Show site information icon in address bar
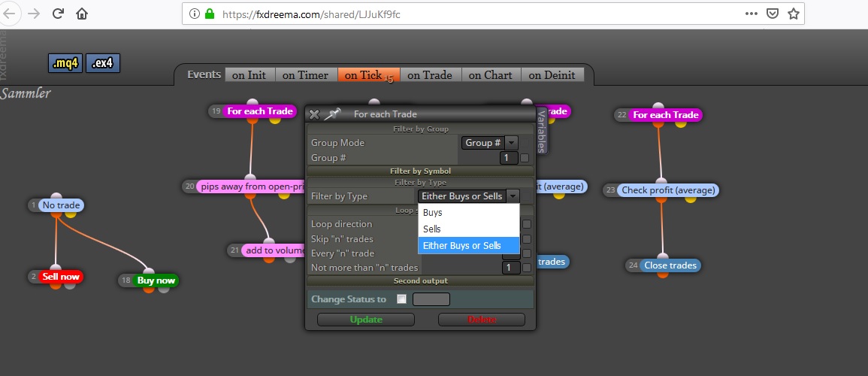Viewport: 868px width, 376px height. tap(195, 14)
